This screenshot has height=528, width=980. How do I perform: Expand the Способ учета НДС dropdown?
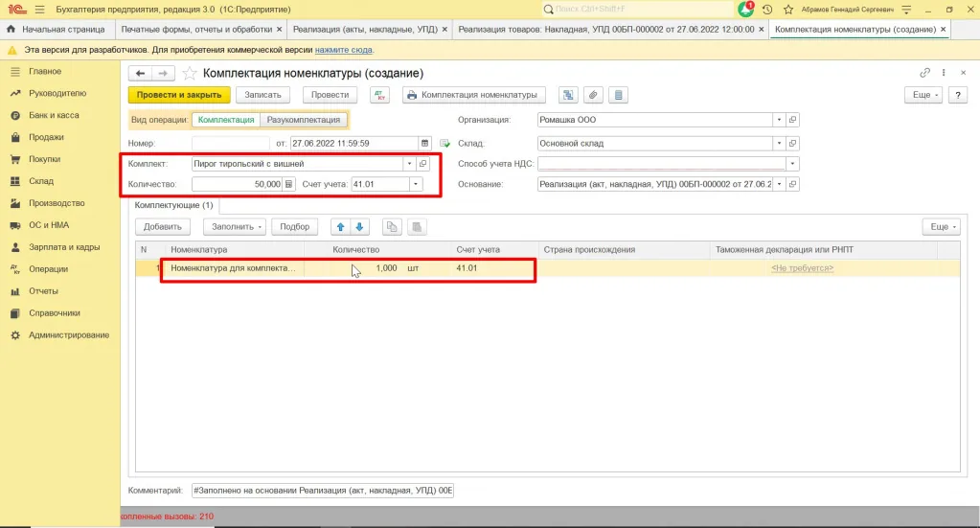click(792, 164)
